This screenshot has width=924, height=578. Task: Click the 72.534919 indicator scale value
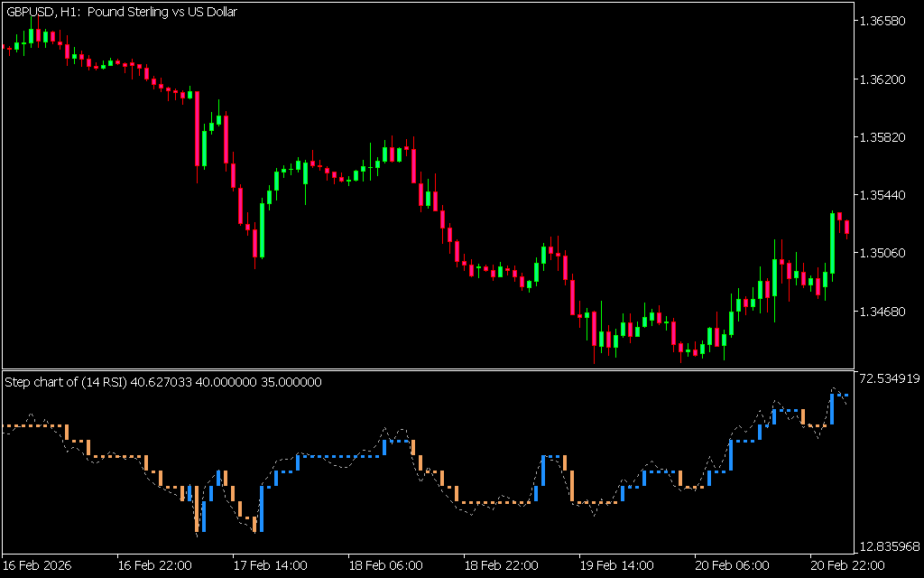coord(890,378)
